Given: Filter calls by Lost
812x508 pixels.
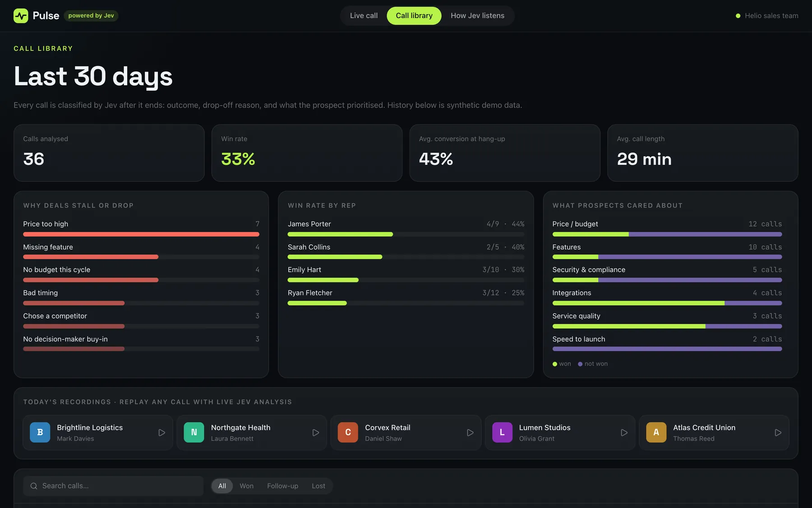Looking at the screenshot, I should pyautogui.click(x=318, y=486).
